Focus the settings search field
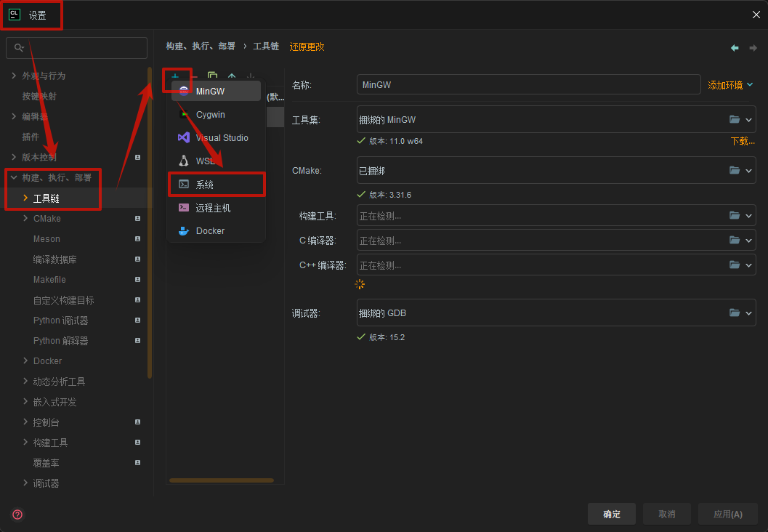 (x=76, y=47)
